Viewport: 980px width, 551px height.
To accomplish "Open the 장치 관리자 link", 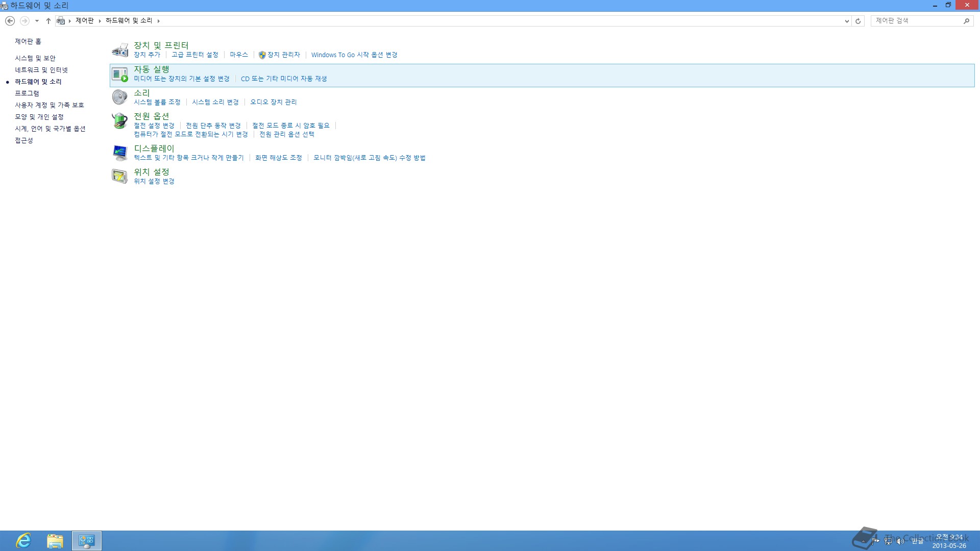I will tap(283, 55).
